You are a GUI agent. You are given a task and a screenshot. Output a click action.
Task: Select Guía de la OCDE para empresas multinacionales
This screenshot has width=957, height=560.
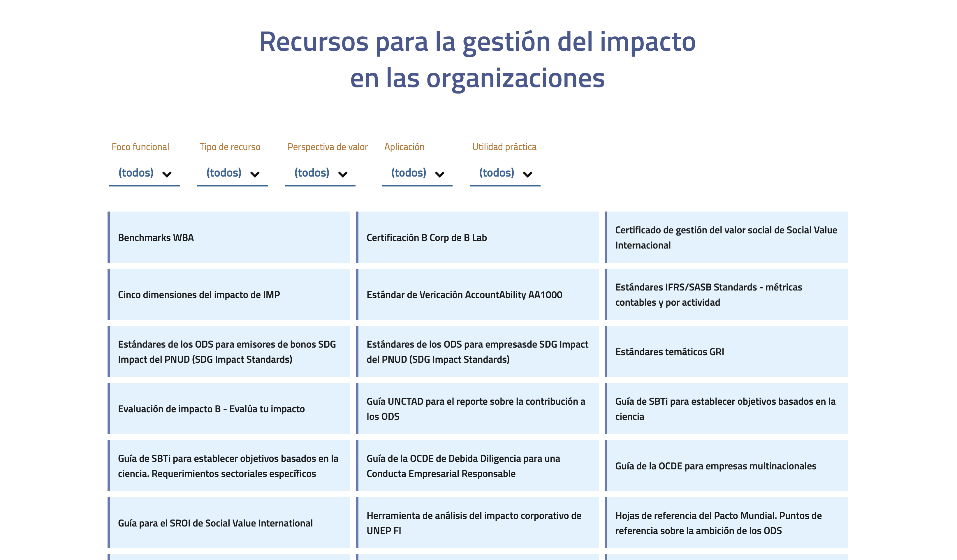(x=726, y=466)
